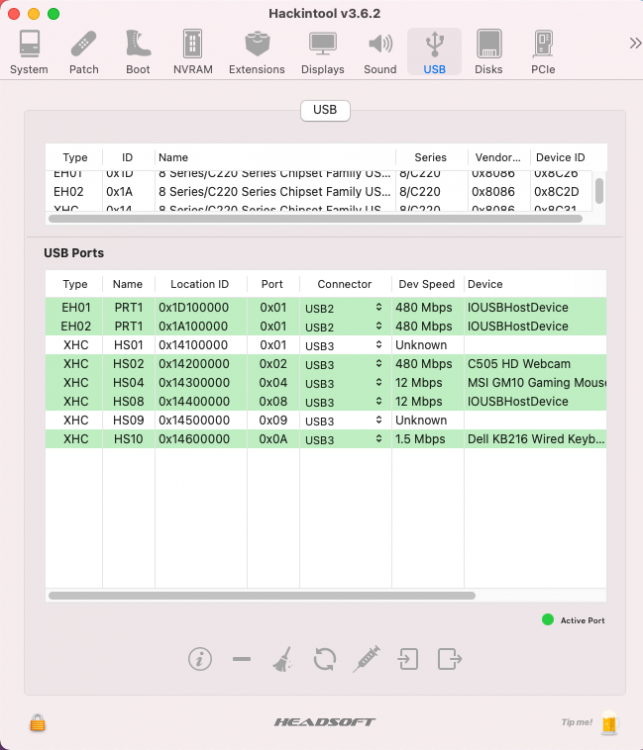This screenshot has height=750, width=643.
Task: Go to the Extensions section
Action: [257, 52]
